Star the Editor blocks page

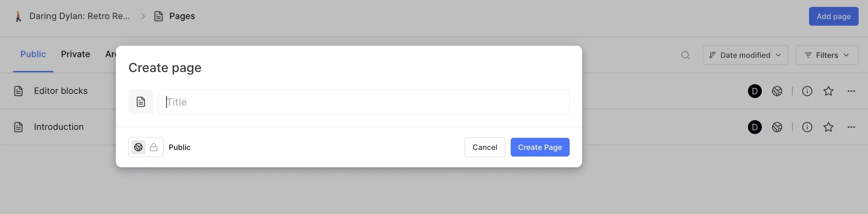coord(829,91)
